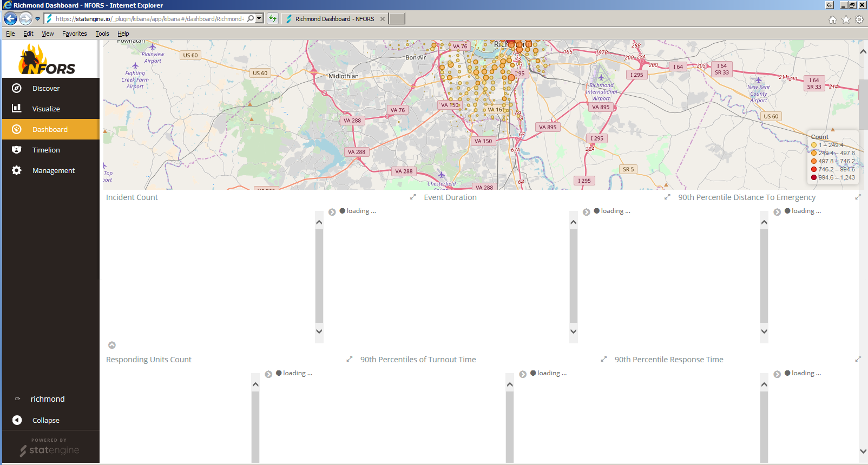Click the statengine powered-by logo

pos(49,450)
